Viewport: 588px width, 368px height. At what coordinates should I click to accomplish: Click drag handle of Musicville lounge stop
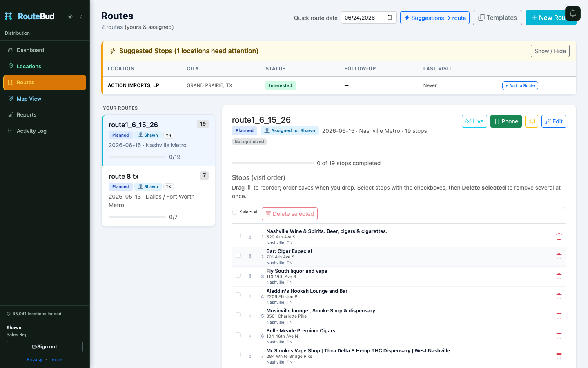250,316
